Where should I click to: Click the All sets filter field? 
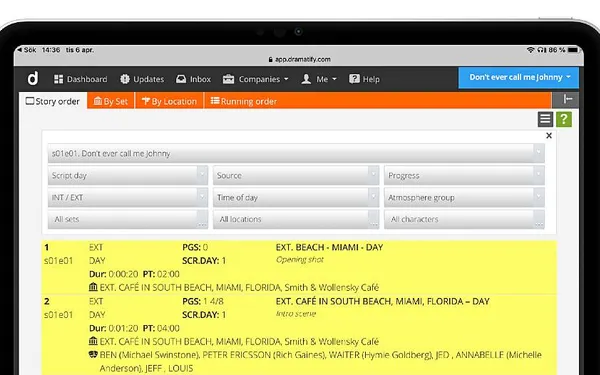(128, 219)
